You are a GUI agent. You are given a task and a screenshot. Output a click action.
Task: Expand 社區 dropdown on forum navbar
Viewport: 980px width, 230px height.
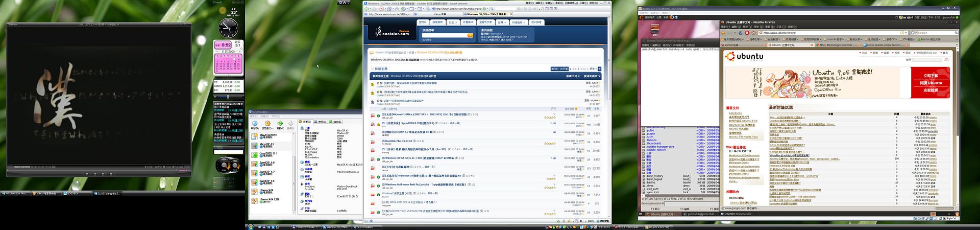point(453,22)
